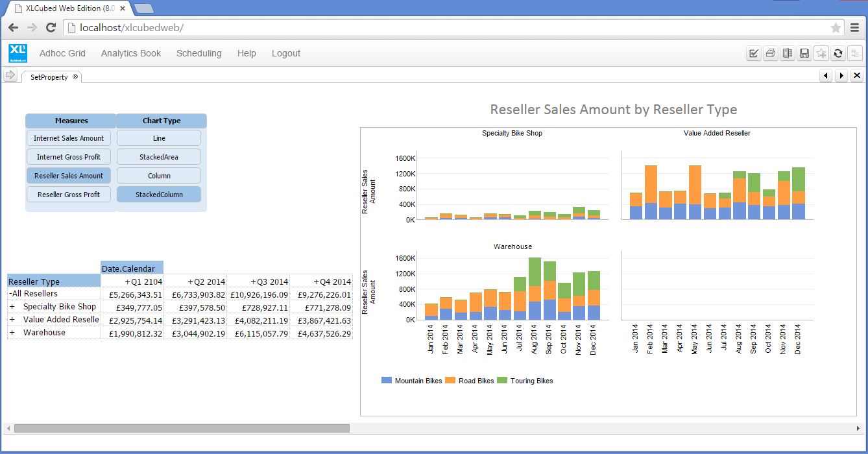Click the add-to-favourites star icon
This screenshot has height=454, width=868.
pyautogui.click(x=821, y=54)
